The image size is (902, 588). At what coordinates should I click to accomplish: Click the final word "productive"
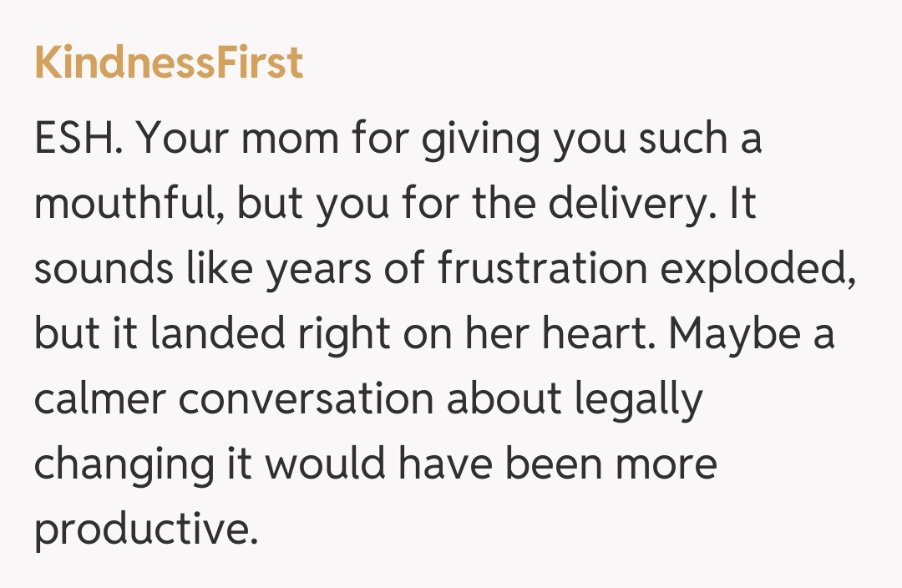point(142,530)
